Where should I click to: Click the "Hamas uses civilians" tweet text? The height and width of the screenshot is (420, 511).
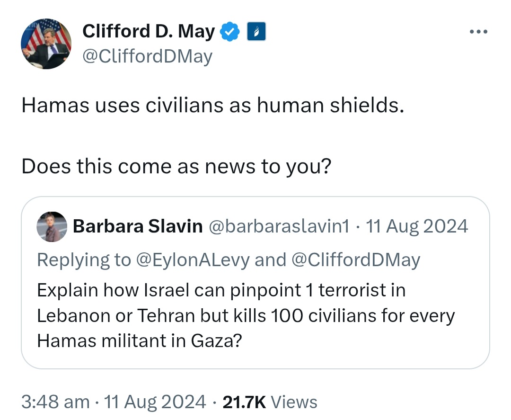pyautogui.click(x=213, y=106)
